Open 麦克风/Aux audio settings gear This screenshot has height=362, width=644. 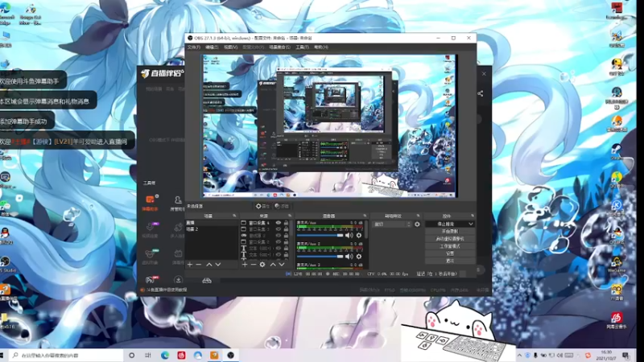coord(359,236)
